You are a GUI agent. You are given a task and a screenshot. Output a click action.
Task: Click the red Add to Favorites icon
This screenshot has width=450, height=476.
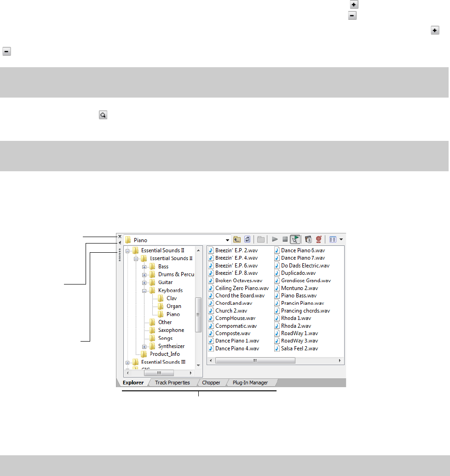click(318, 239)
